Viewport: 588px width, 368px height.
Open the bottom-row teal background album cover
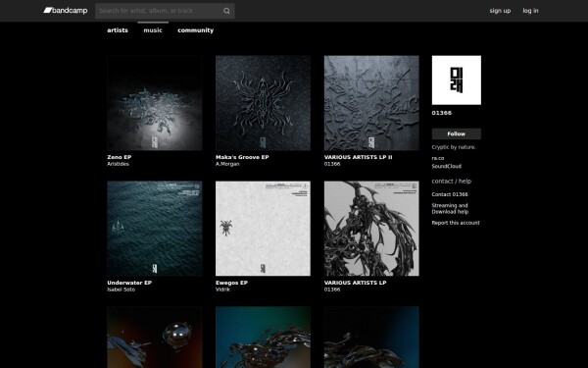click(x=263, y=338)
